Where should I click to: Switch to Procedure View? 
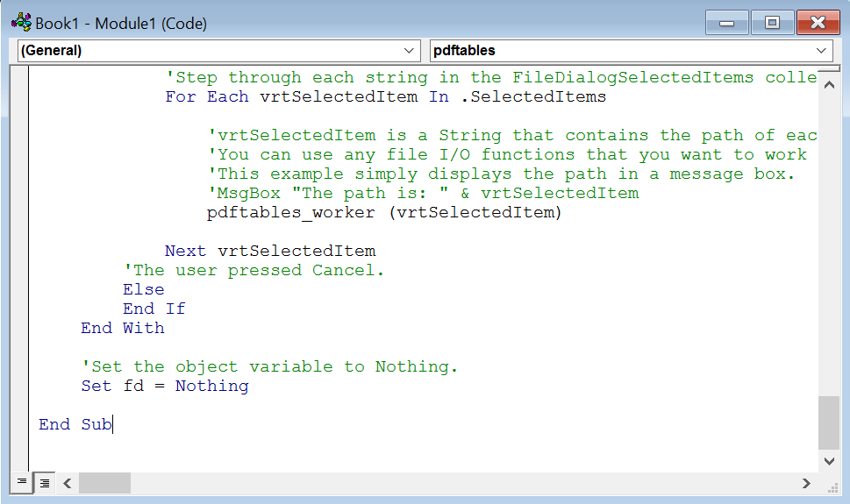22,482
